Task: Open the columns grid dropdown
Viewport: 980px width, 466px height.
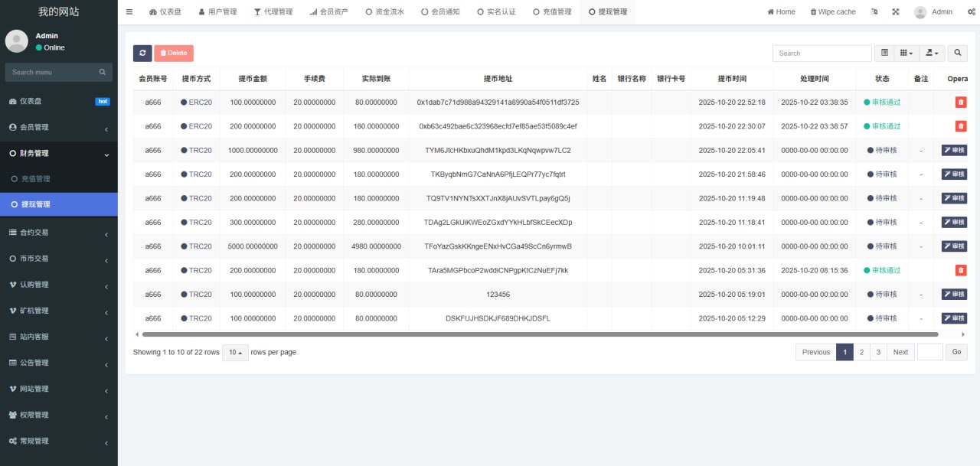Action: click(x=906, y=53)
